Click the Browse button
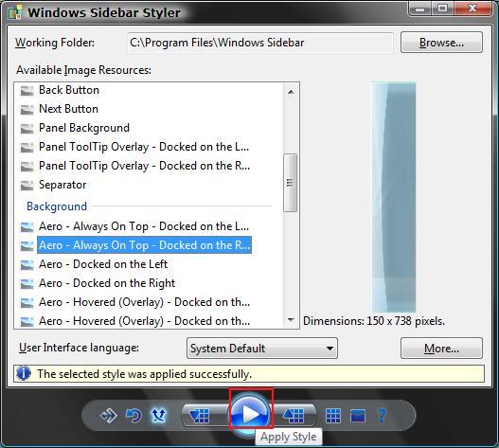This screenshot has height=448, width=499. pyautogui.click(x=441, y=43)
